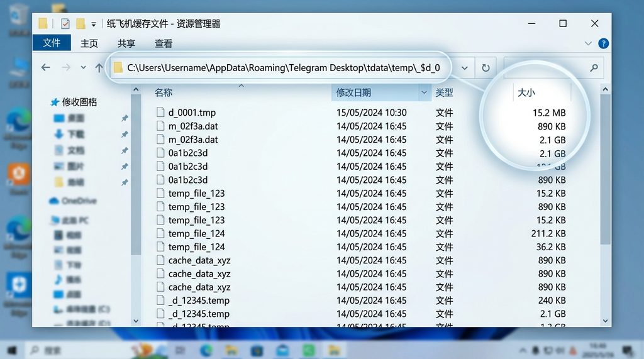This screenshot has height=359, width=644.
Task: Click the address path ending in tdata\temp\_$d_0
Action: coord(284,68)
